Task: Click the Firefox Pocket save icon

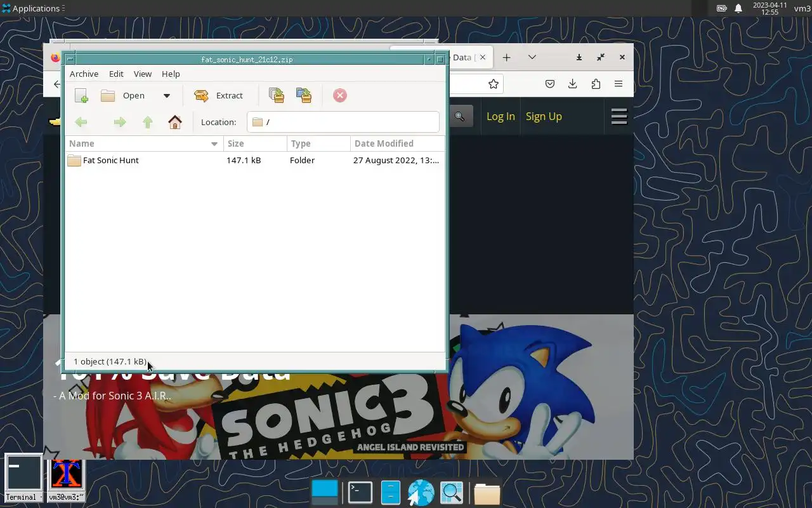Action: [x=550, y=84]
